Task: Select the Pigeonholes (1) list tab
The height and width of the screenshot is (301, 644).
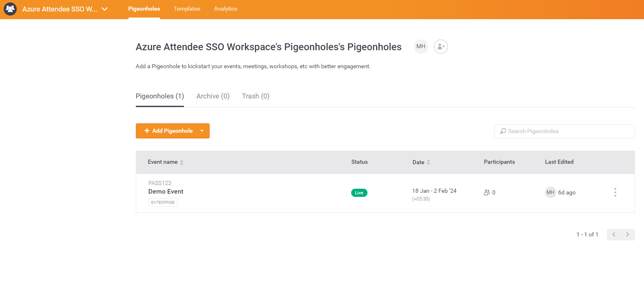Action: tap(160, 96)
